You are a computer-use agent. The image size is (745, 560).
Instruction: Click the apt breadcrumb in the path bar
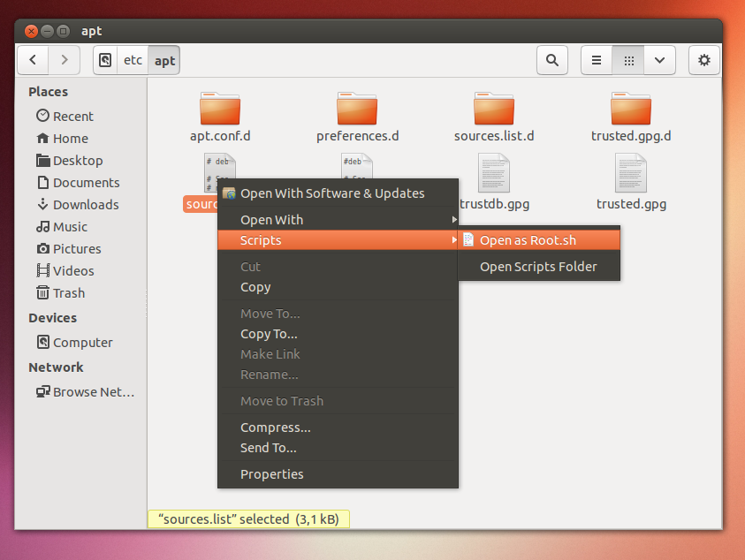164,60
